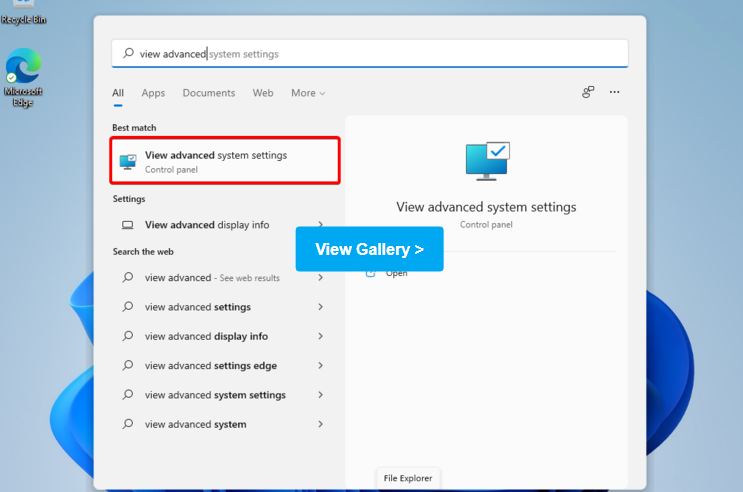Select 'view advanced settings' web suggestion
The height and width of the screenshot is (492, 743).
pyautogui.click(x=198, y=307)
